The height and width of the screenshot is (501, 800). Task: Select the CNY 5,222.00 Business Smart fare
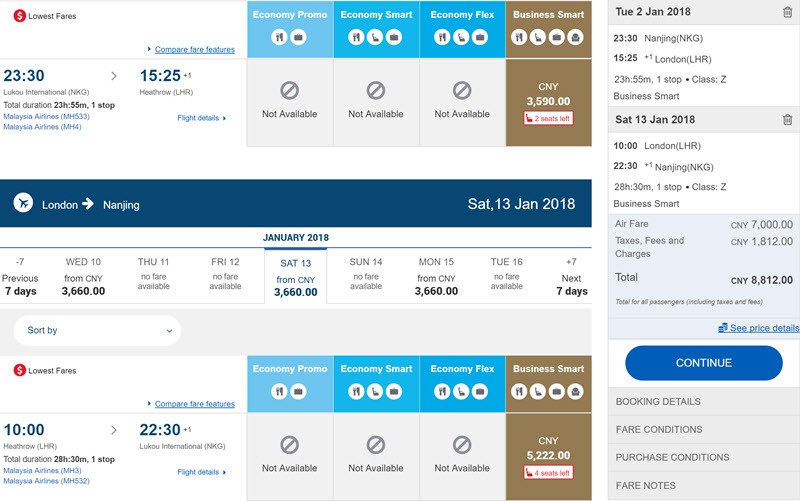548,457
